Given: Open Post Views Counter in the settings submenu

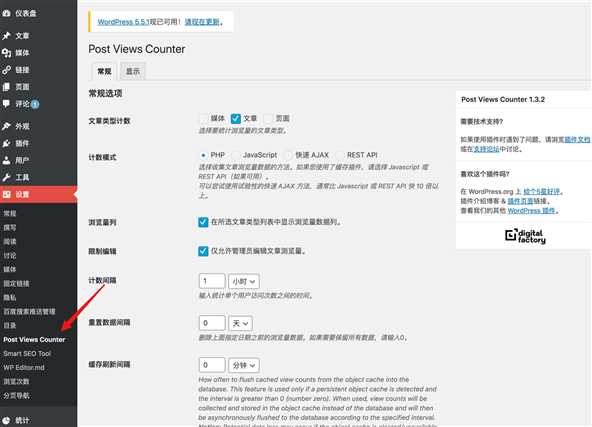Looking at the screenshot, I should [x=34, y=339].
